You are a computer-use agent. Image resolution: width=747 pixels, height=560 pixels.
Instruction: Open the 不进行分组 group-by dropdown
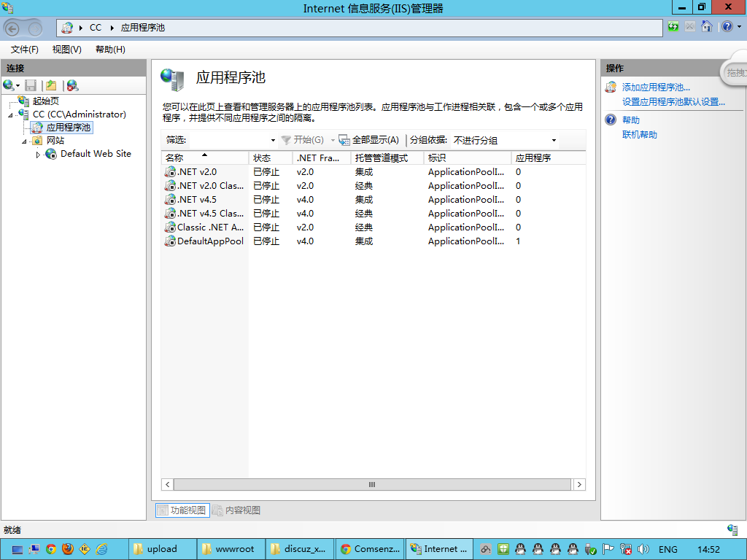click(x=554, y=140)
